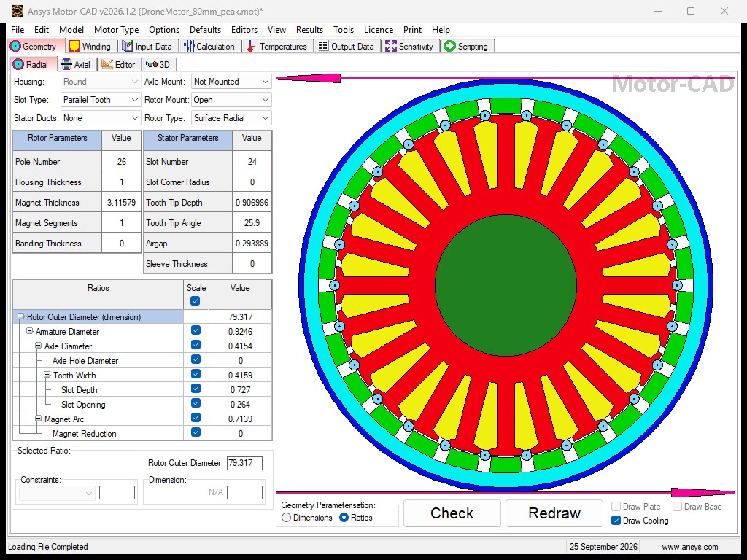Toggle Scale checkbox for Armature Diameter
Screen dimensions: 747x560
[196, 330]
